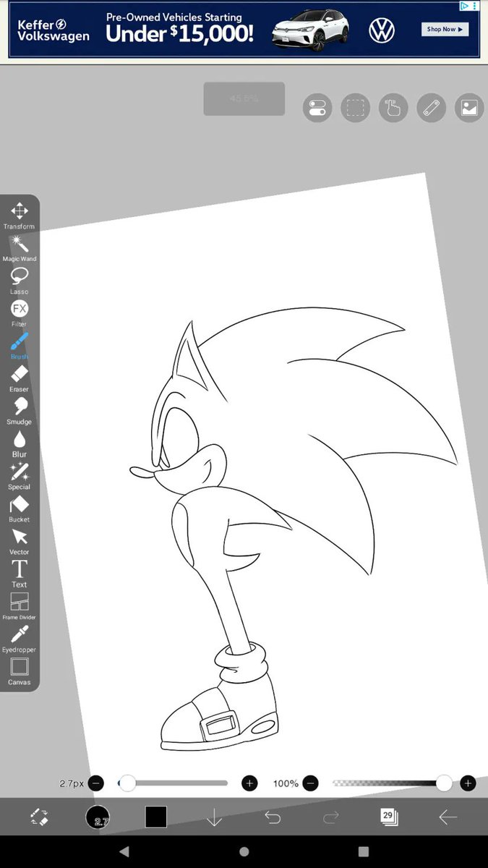Viewport: 488px width, 868px height.
Task: Undo the last stroke
Action: tap(273, 817)
